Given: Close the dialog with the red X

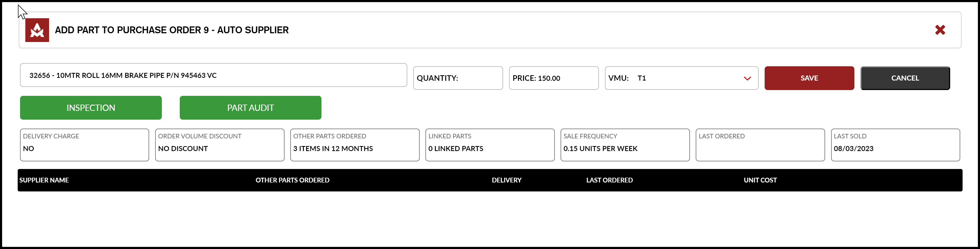Looking at the screenshot, I should click(x=940, y=30).
